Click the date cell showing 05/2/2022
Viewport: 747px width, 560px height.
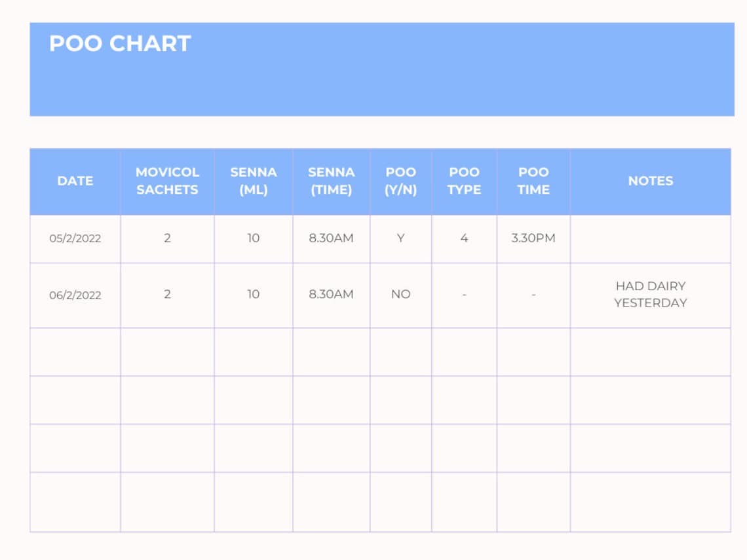75,238
